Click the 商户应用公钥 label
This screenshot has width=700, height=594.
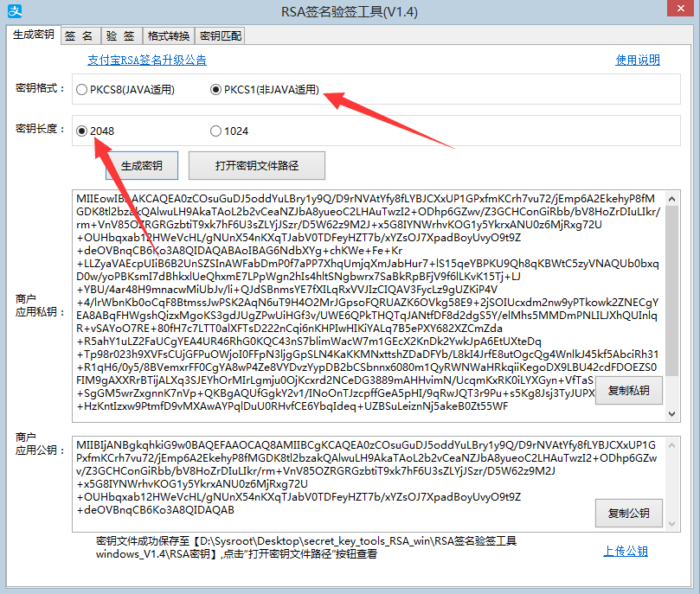pyautogui.click(x=40, y=444)
